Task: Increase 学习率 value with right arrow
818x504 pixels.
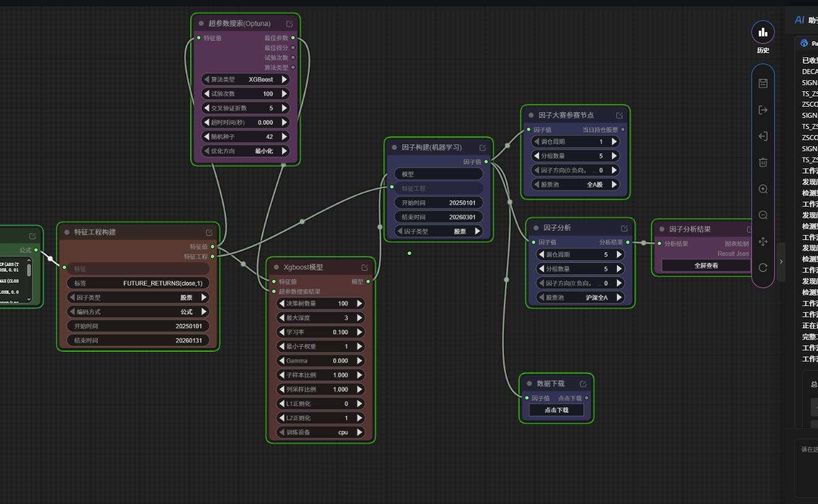Action: 360,332
